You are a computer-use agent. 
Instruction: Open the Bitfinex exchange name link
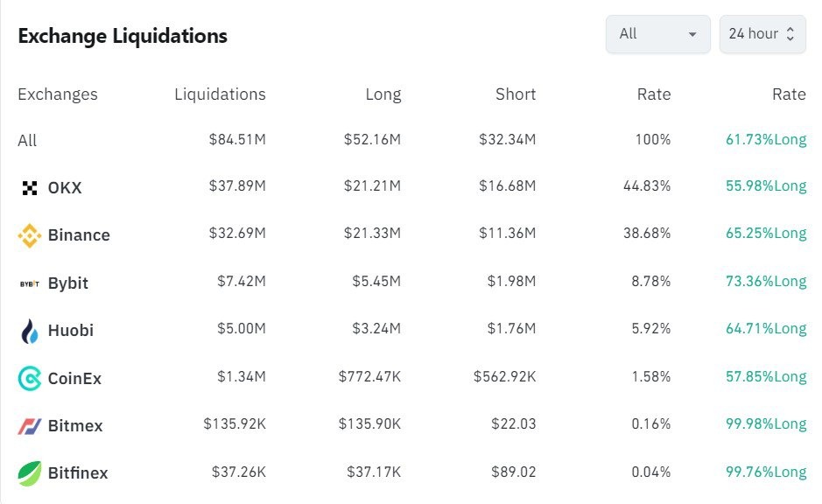[x=78, y=473]
